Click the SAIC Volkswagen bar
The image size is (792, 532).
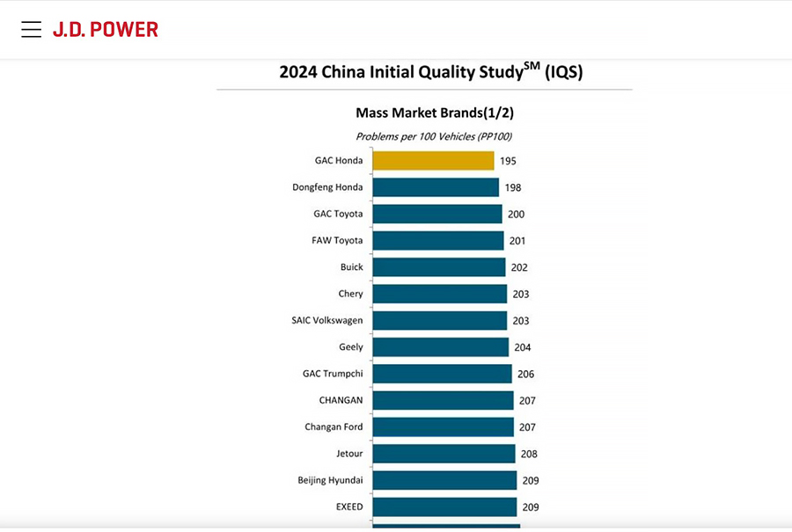point(440,320)
